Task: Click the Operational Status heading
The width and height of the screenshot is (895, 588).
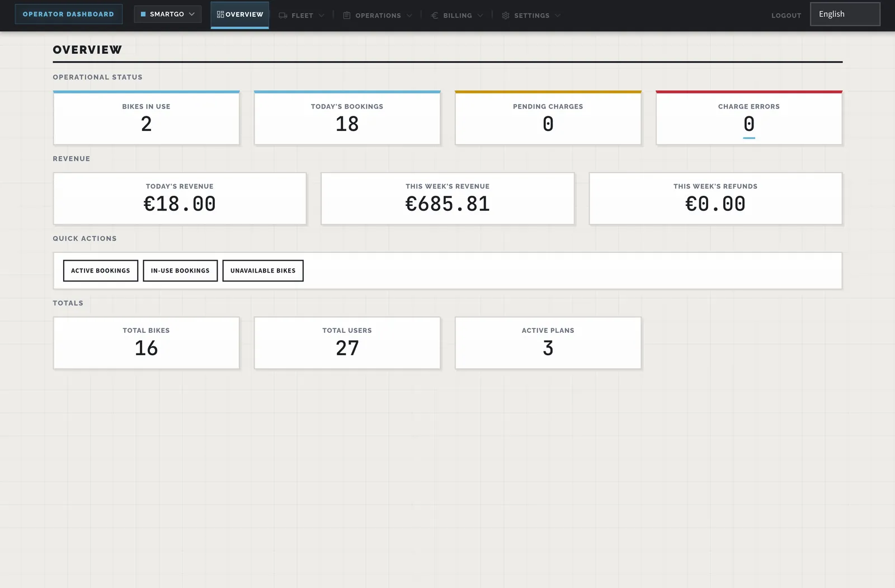Action: [x=98, y=77]
